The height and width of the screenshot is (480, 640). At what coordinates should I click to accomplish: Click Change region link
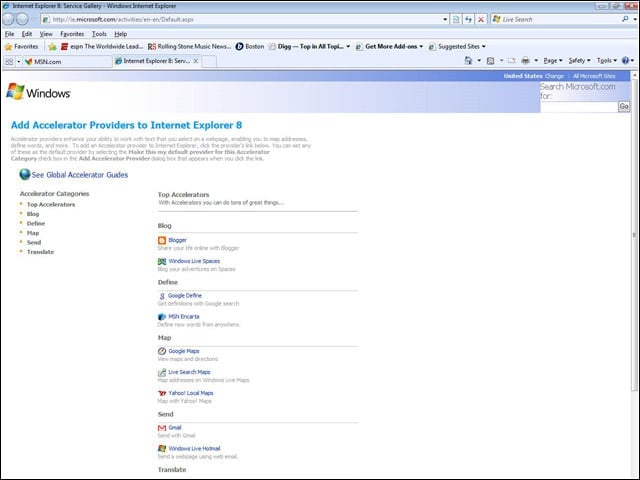coord(554,76)
